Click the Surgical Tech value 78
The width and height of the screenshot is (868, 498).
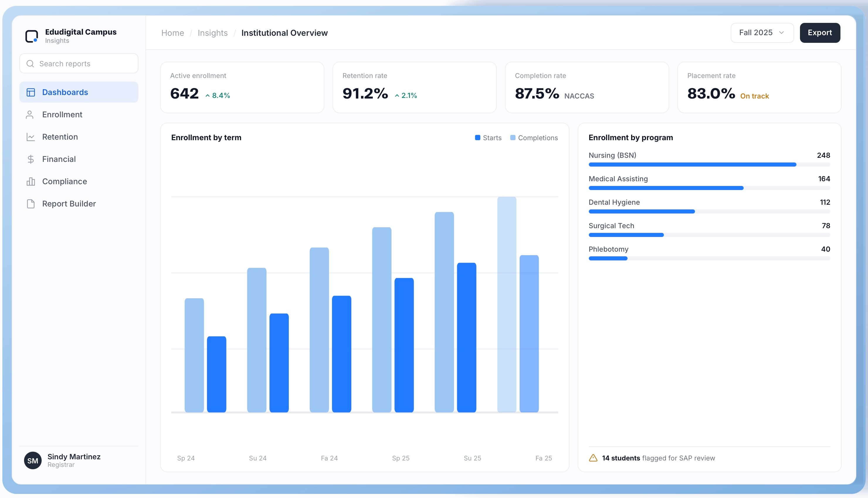click(826, 226)
